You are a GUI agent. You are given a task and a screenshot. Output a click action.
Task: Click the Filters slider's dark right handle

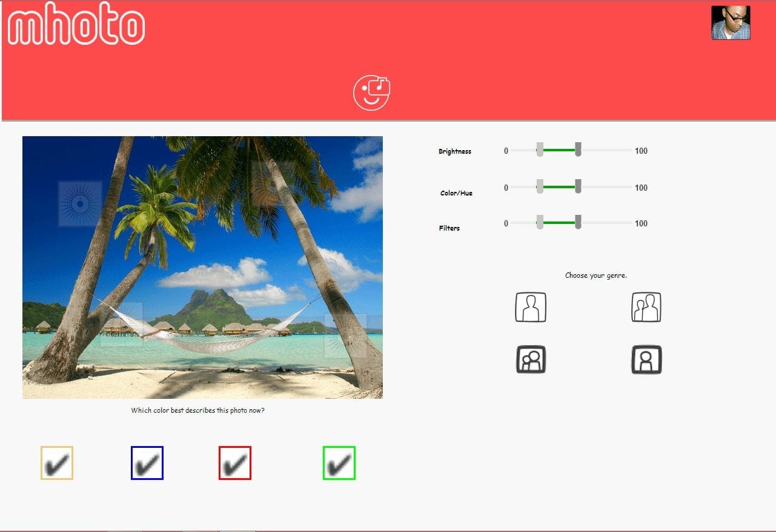tap(578, 222)
